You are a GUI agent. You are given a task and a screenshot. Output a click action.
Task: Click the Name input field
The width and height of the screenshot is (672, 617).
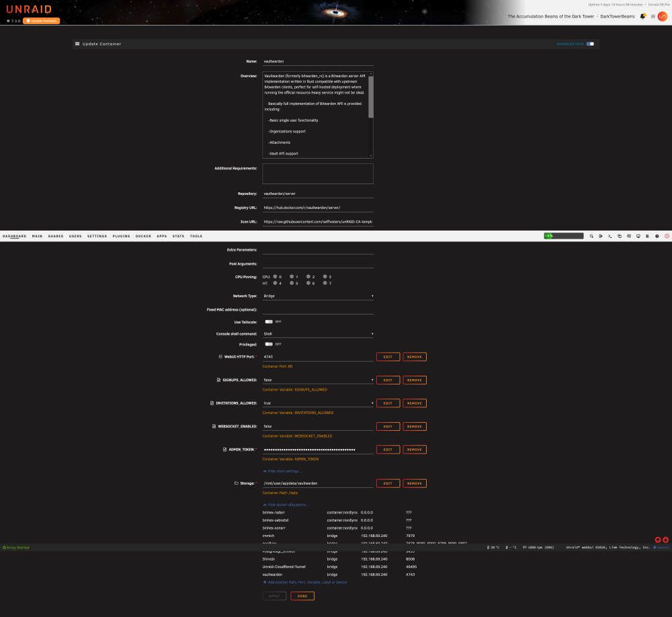(x=318, y=61)
